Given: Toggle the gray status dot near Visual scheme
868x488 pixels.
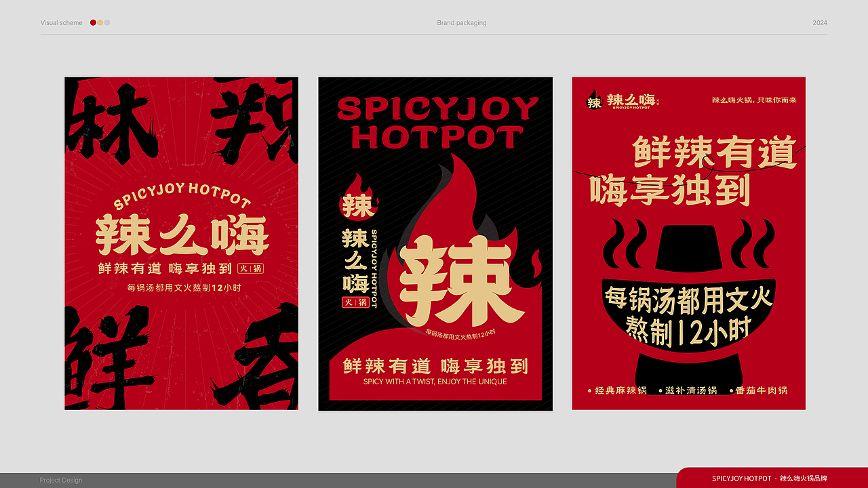Looking at the screenshot, I should [108, 22].
